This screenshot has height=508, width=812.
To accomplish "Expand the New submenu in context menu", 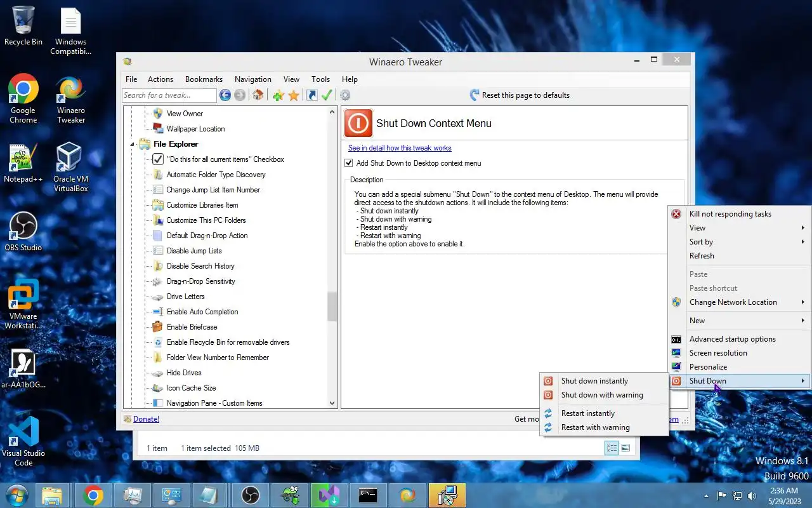I will point(740,321).
